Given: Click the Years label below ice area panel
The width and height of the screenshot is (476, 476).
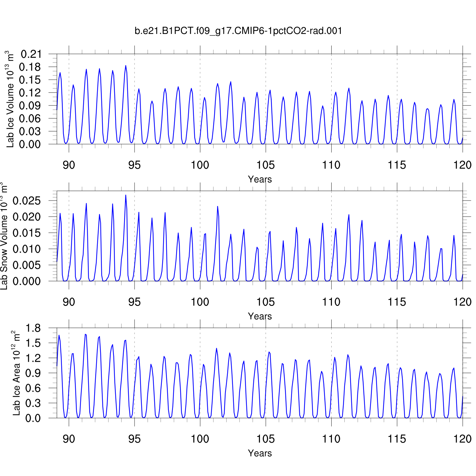Looking at the screenshot, I should coord(260,453).
